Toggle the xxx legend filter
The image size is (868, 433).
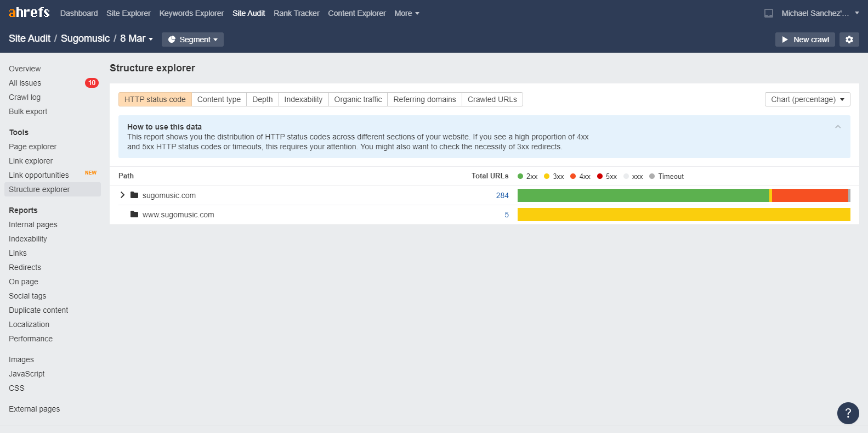coord(633,176)
